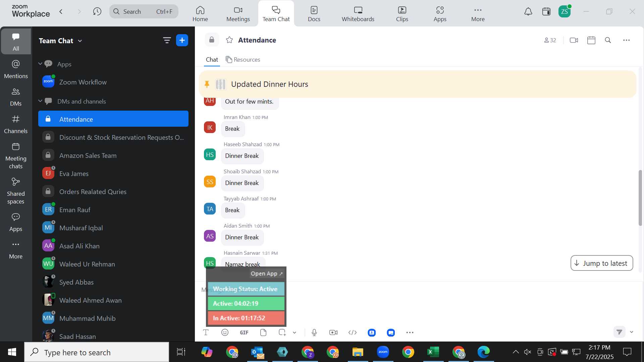Click the channel lock icon in header

pos(212,40)
